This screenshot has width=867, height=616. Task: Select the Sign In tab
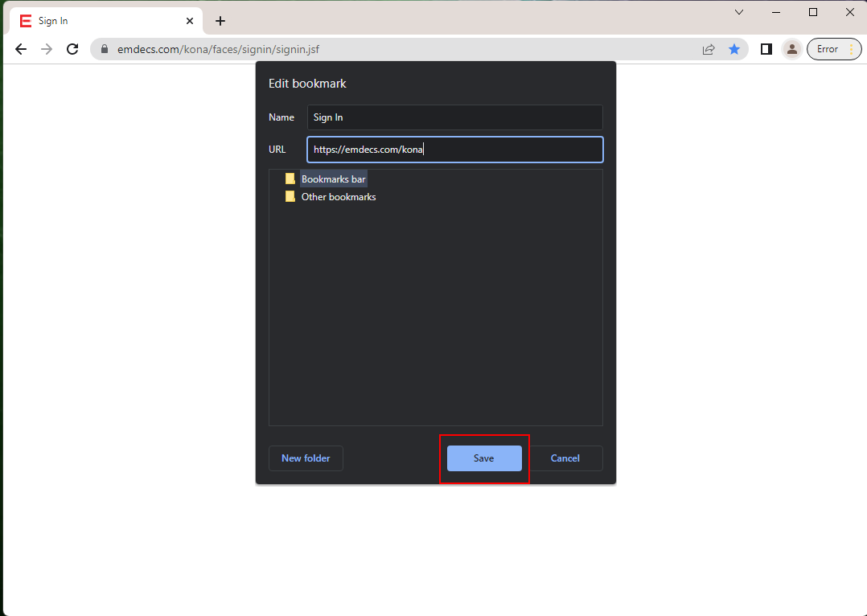click(107, 21)
